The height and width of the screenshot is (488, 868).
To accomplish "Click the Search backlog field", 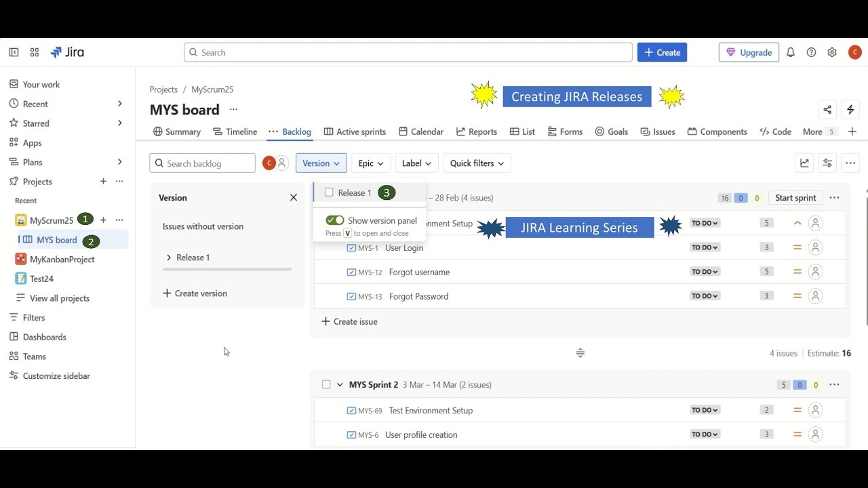I will tap(203, 163).
